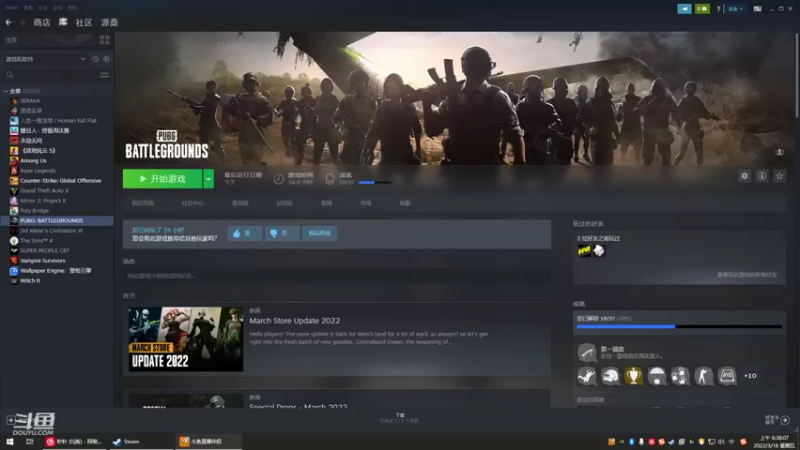Select Wallpaper Engine in library list
Screen dimensions: 800x450
click(x=55, y=270)
